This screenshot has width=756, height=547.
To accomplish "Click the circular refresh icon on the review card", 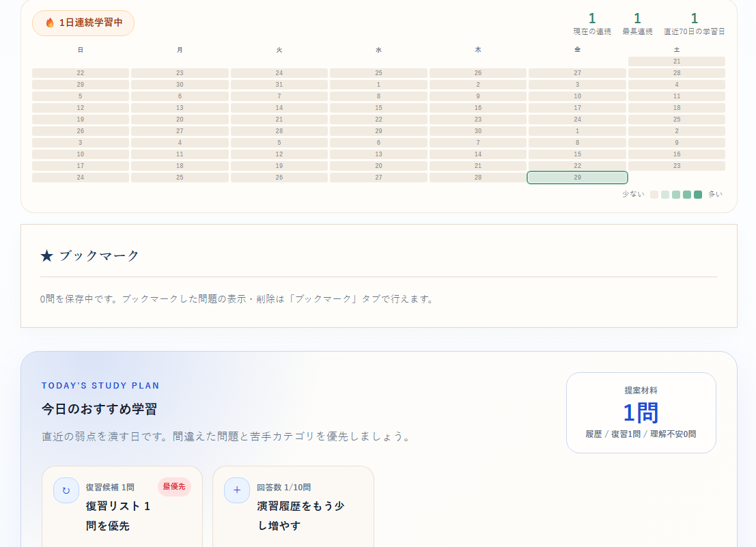I will [x=66, y=490].
